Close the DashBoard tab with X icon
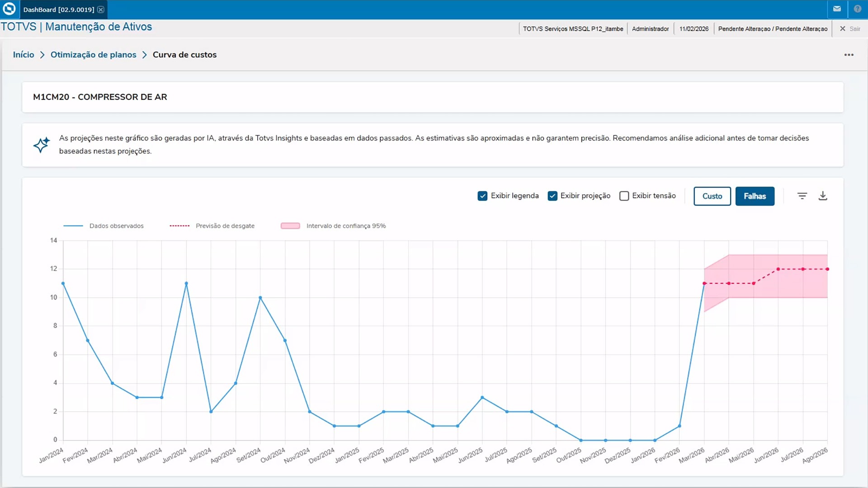The width and height of the screenshot is (868, 488). point(101,9)
